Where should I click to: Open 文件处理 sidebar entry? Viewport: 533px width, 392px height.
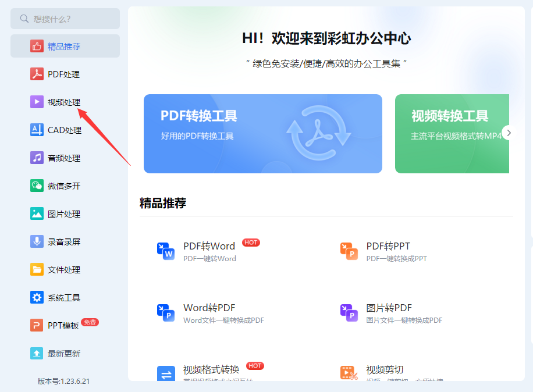tap(64, 270)
